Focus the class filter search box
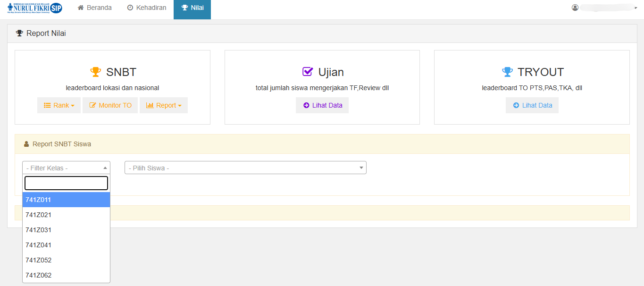The height and width of the screenshot is (286, 644). coord(66,183)
